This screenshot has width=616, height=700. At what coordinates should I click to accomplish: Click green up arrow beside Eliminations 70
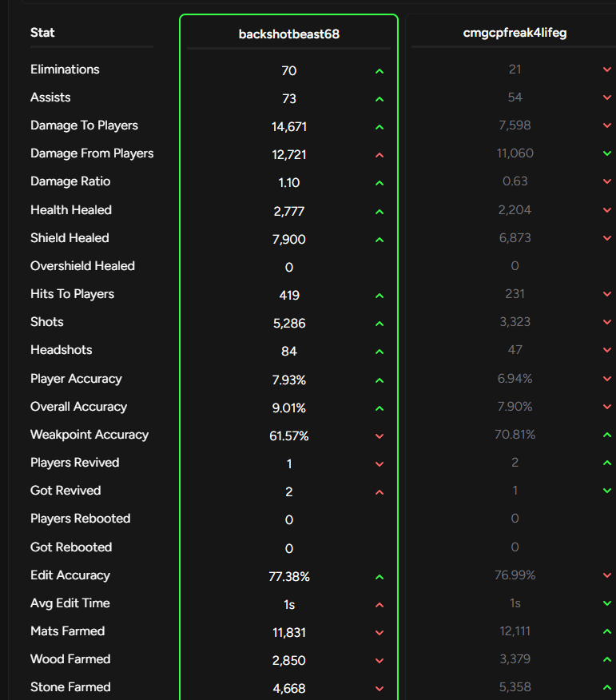point(380,71)
